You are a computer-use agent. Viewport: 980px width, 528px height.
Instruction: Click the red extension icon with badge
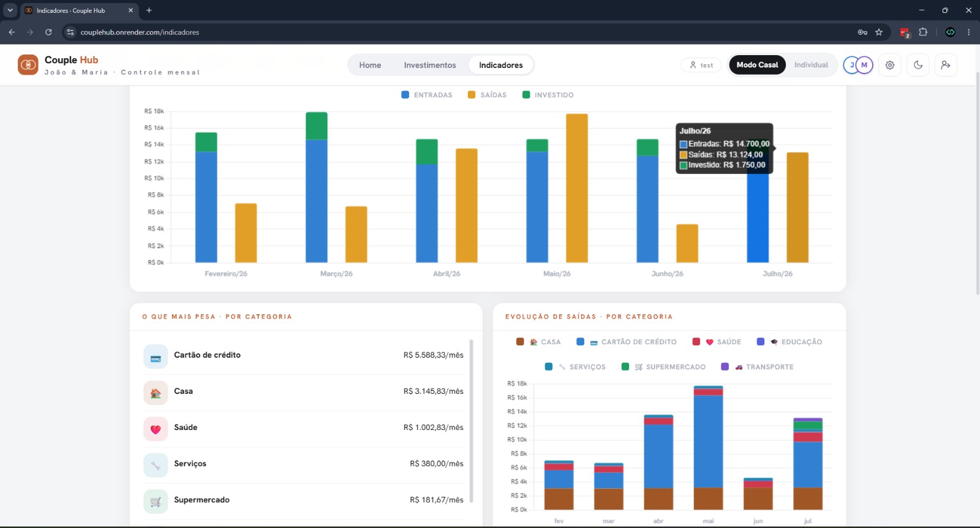[905, 32]
